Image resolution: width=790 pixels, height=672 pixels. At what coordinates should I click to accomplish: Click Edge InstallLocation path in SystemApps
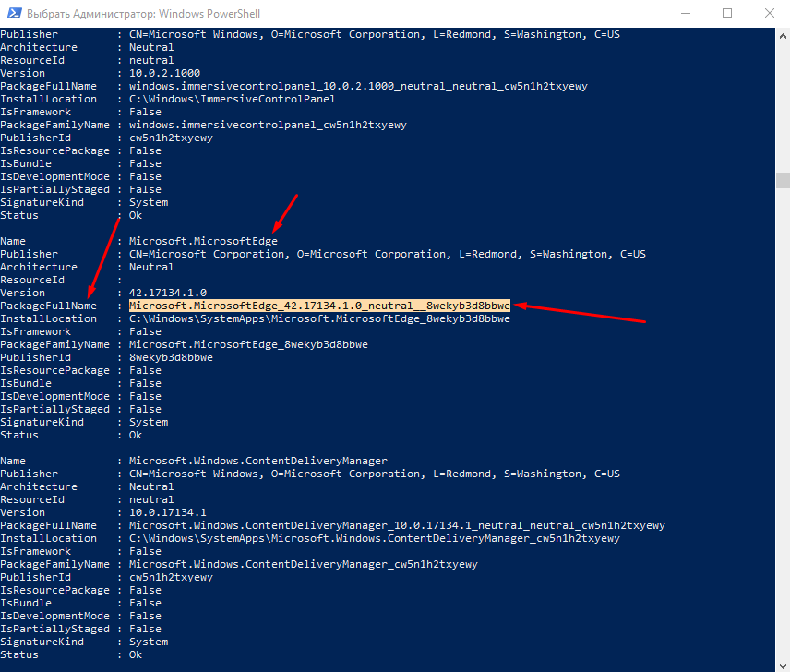[319, 318]
